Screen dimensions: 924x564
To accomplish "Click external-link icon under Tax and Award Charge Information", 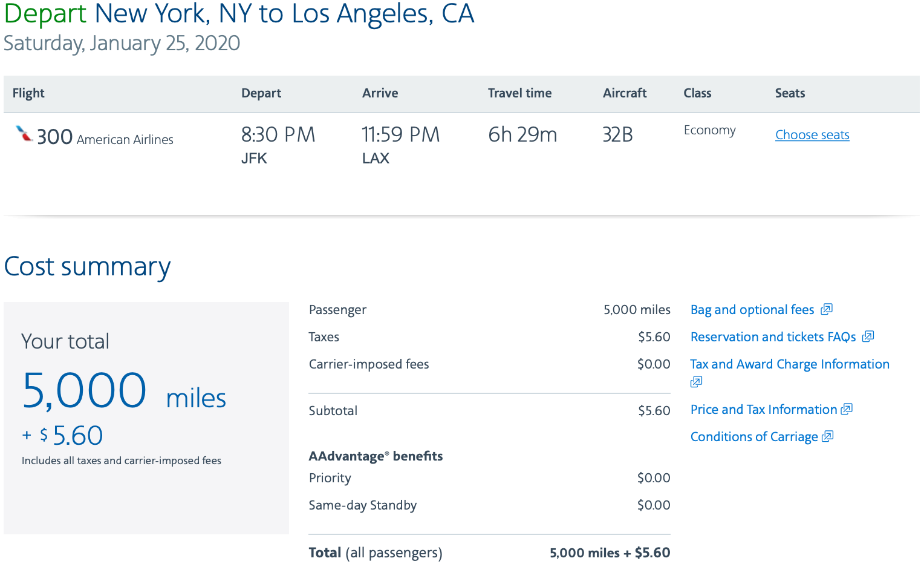I will [697, 382].
